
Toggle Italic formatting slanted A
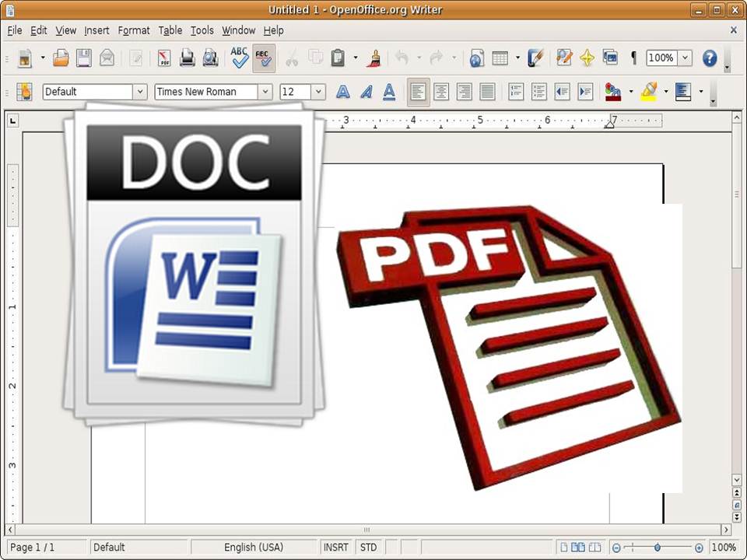click(x=366, y=92)
